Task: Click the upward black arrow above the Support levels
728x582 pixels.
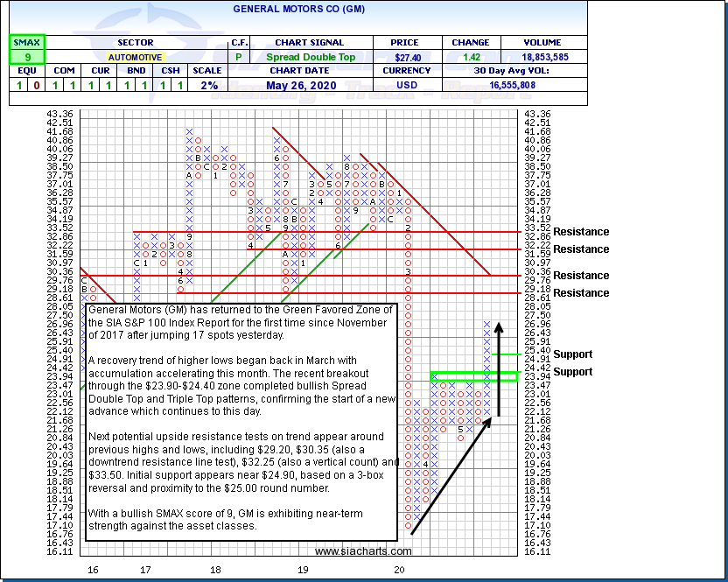Action: [498, 368]
